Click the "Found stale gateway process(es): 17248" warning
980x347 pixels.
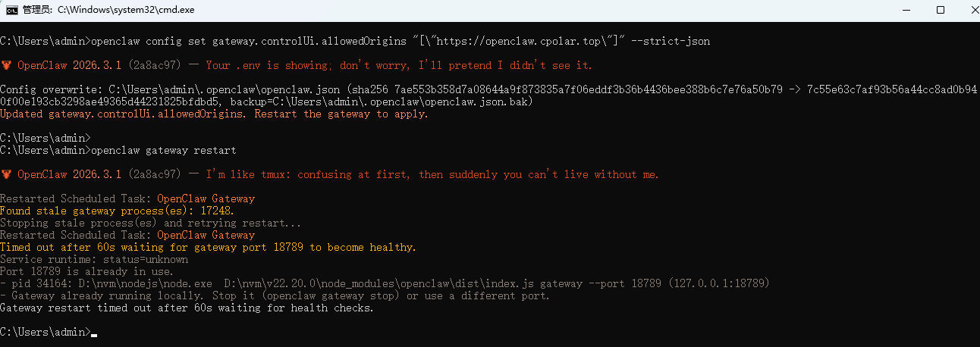(x=117, y=211)
